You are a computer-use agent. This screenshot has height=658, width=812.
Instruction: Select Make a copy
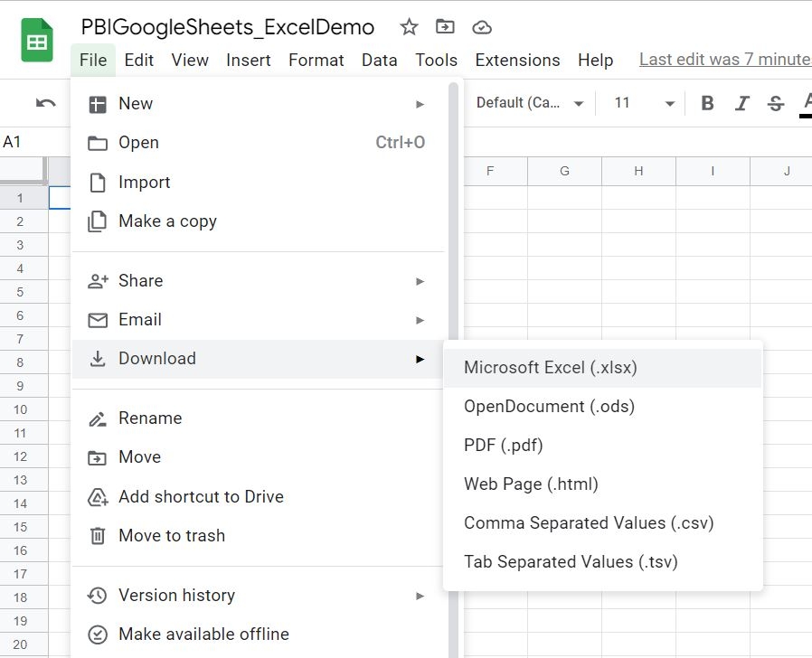pos(167,221)
